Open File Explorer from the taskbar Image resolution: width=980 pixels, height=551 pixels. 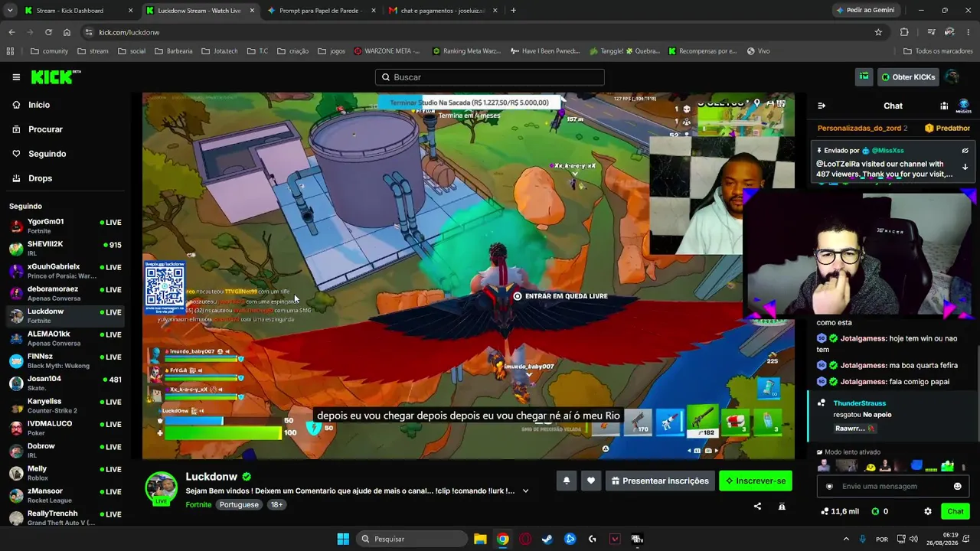480,539
